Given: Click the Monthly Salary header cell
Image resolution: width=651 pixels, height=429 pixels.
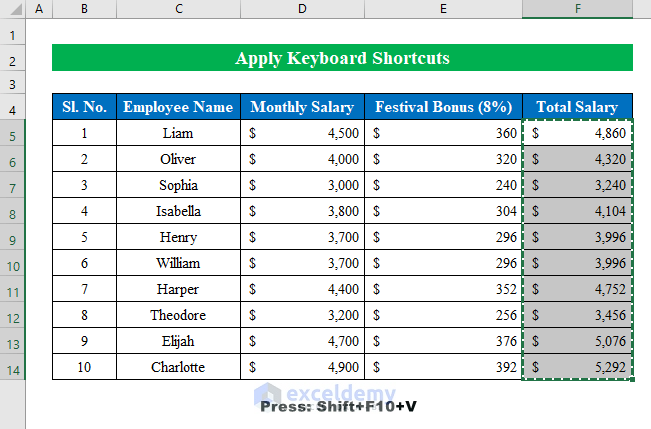Looking at the screenshot, I should 303,107.
